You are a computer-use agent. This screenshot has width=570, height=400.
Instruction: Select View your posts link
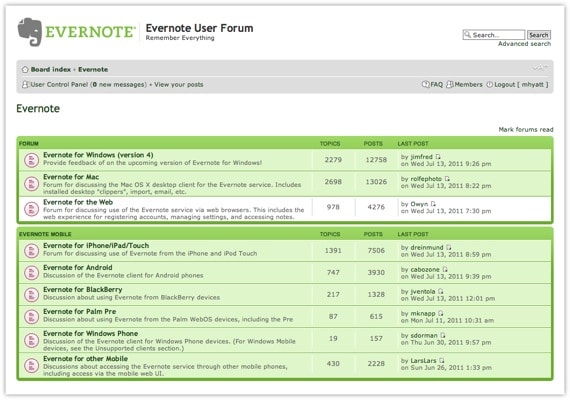point(178,84)
